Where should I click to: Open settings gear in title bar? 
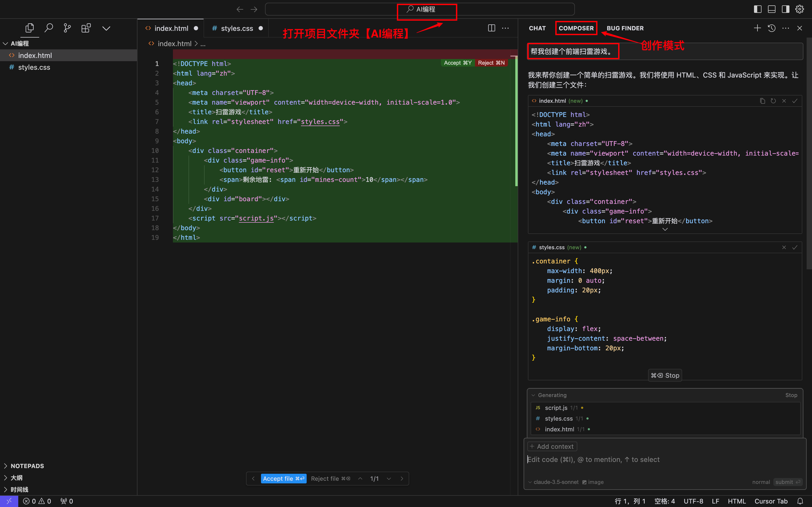click(x=800, y=9)
